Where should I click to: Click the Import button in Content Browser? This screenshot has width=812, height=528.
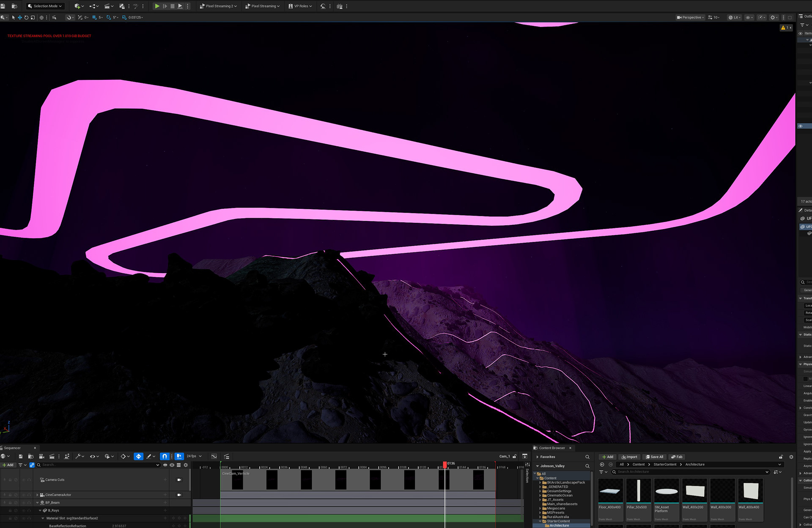[629, 457]
